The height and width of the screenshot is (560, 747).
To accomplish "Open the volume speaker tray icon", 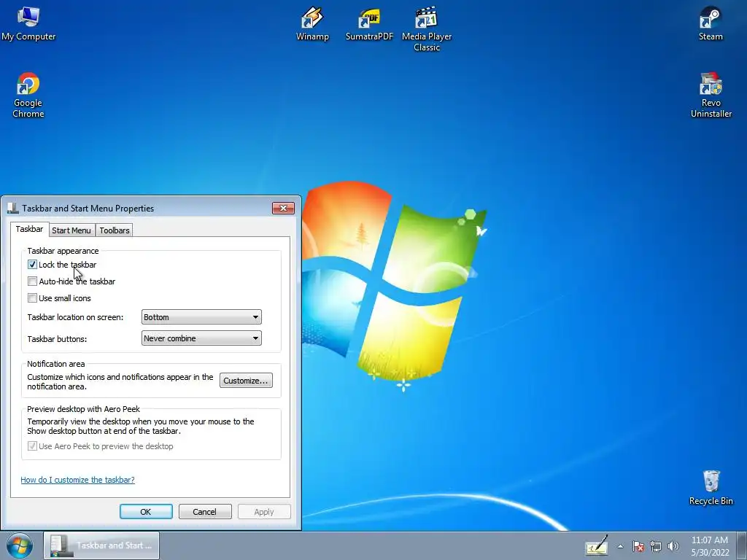I will tap(673, 546).
